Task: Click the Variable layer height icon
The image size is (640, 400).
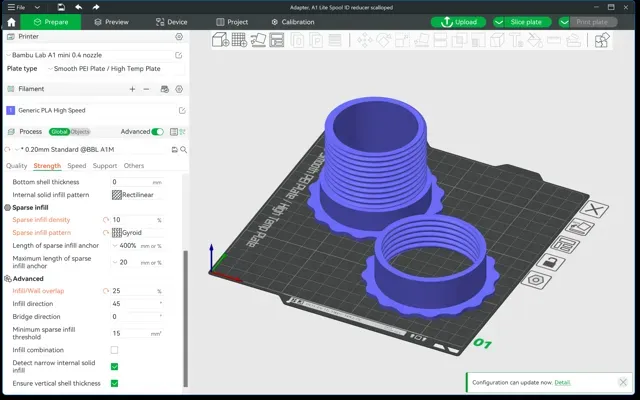Action: 335,40
